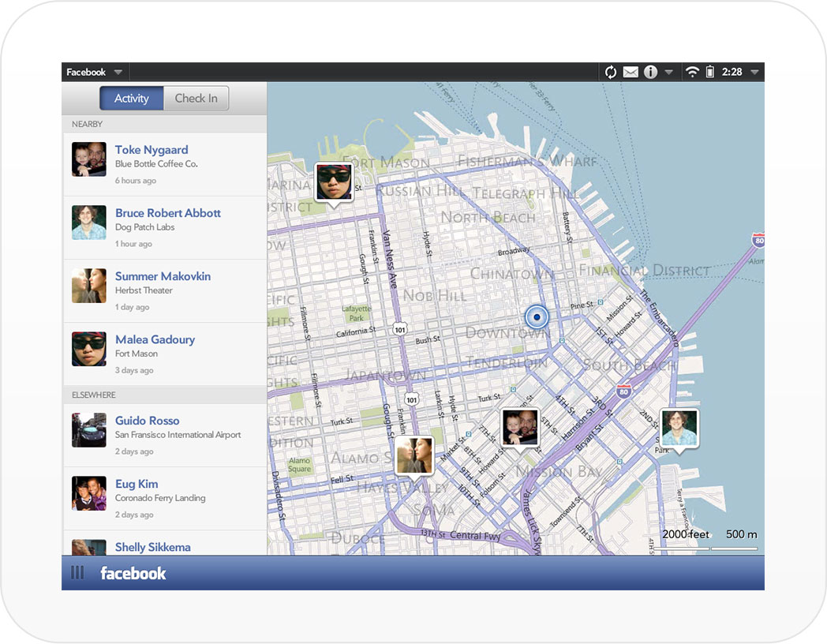Tap the blue current location marker
827x644 pixels.
click(537, 317)
